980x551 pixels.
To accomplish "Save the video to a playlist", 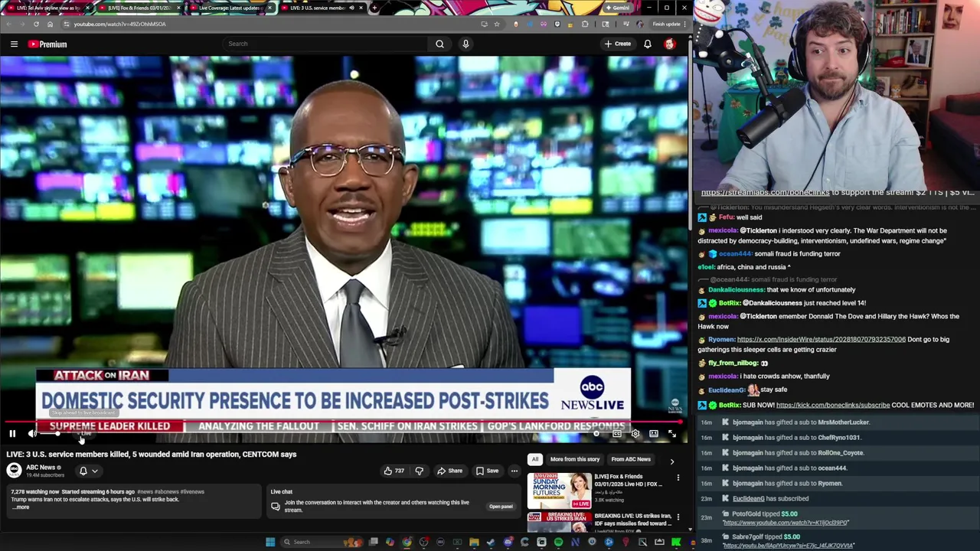I will [487, 471].
